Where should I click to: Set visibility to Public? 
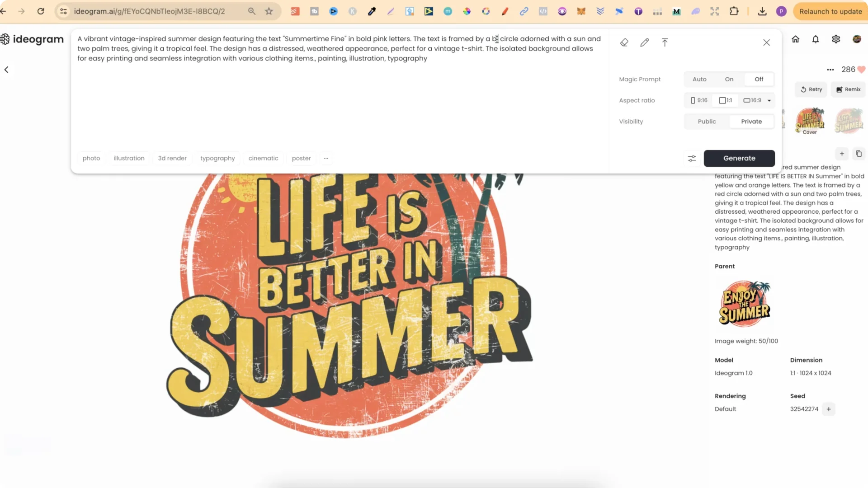click(x=707, y=122)
